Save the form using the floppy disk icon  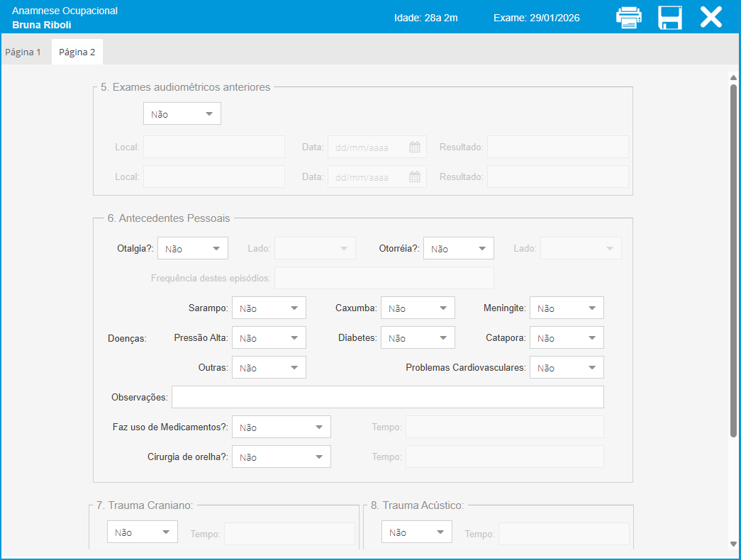(669, 18)
